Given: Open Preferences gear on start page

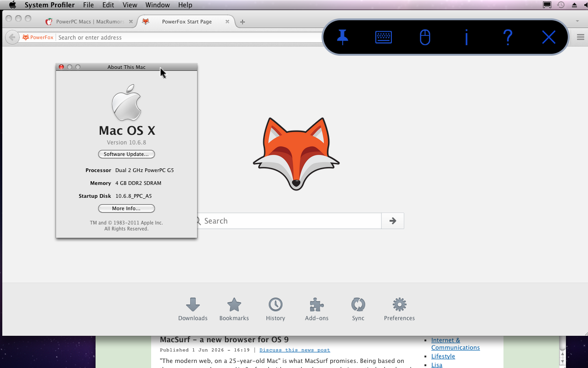Looking at the screenshot, I should pyautogui.click(x=400, y=309).
